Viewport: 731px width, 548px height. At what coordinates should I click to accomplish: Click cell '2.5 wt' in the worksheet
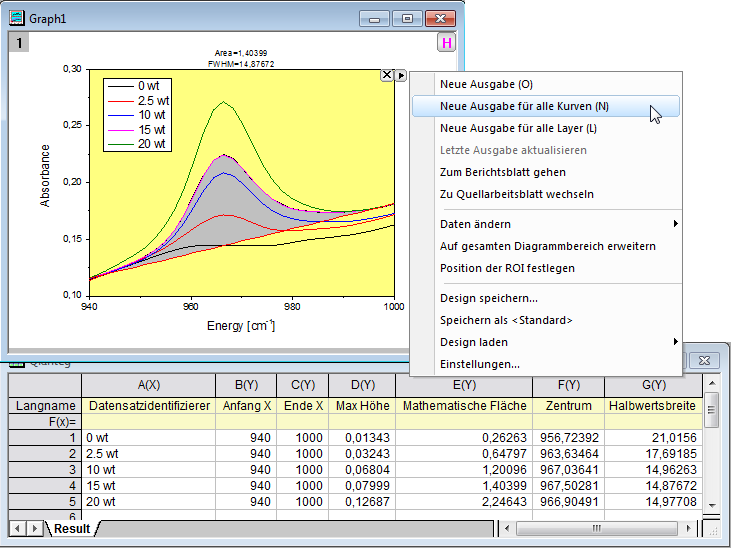pyautogui.click(x=149, y=454)
